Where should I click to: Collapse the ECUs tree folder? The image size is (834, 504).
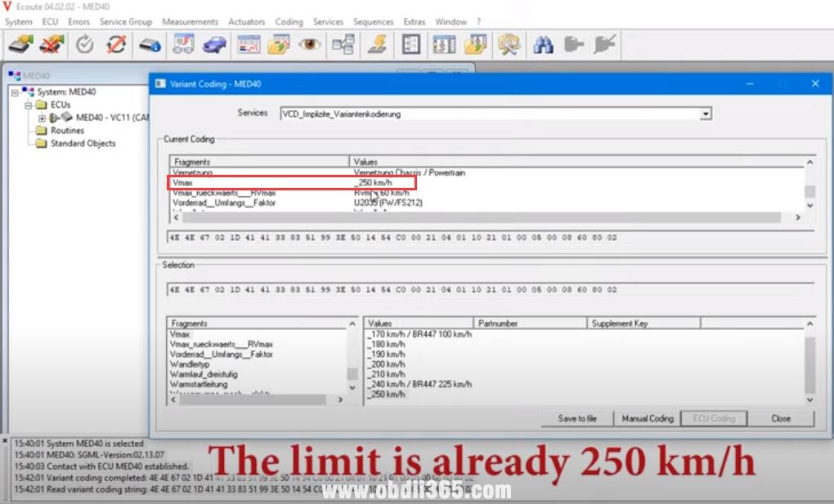click(x=28, y=105)
